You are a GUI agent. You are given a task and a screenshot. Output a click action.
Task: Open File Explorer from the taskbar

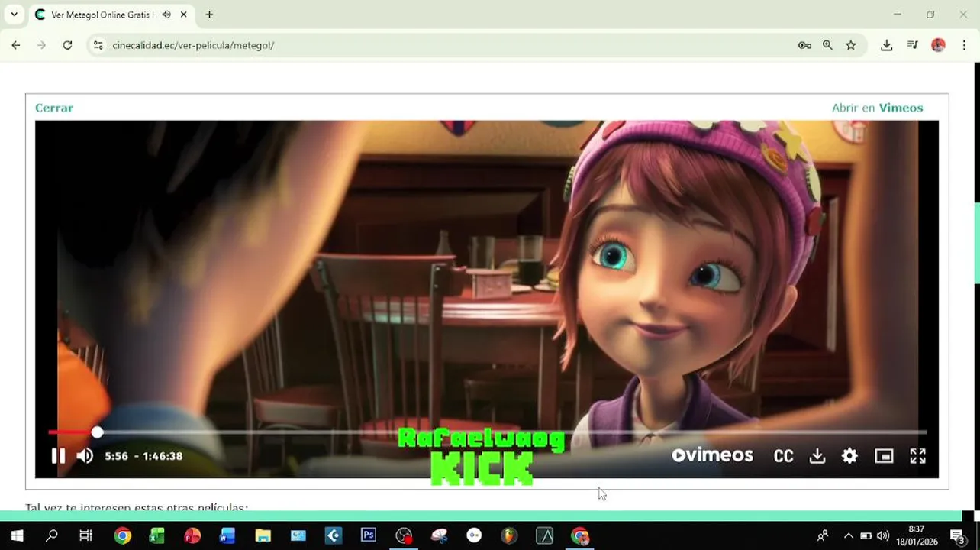(263, 535)
